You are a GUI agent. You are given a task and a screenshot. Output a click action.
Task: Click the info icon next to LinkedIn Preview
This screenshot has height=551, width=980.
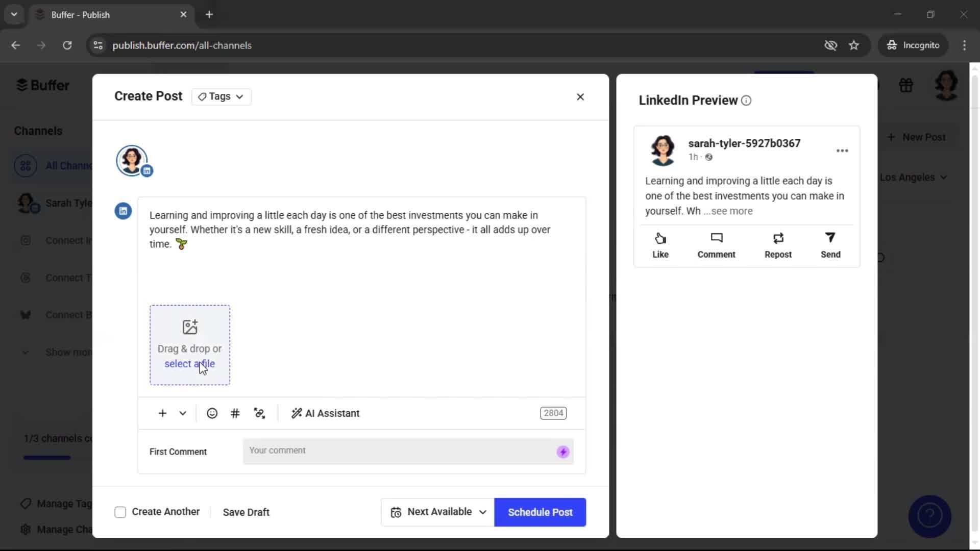(746, 101)
